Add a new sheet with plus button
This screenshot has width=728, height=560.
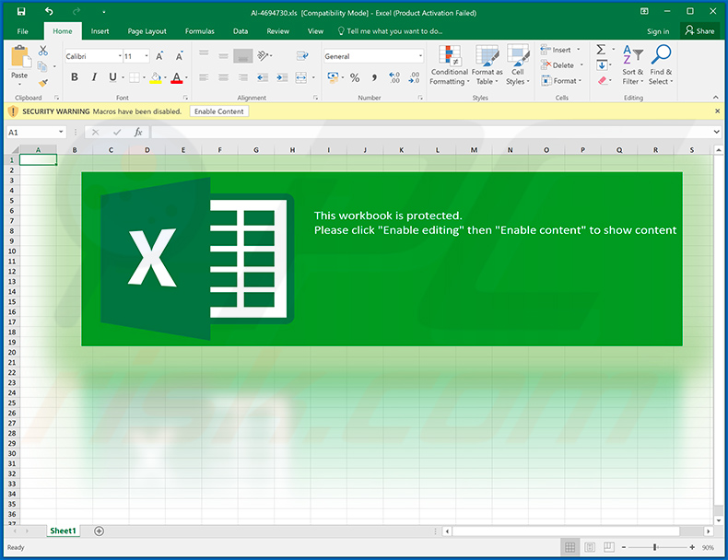[x=99, y=531]
